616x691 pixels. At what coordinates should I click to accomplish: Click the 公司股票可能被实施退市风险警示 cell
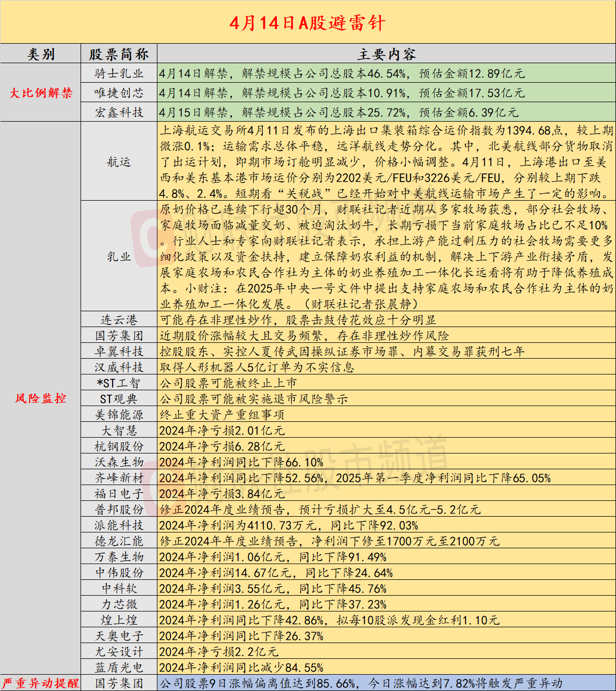pos(386,399)
